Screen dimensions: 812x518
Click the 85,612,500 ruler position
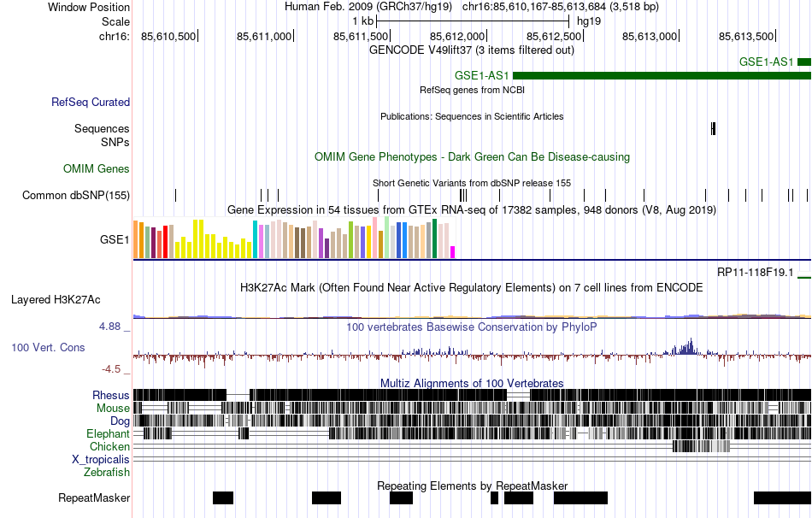[x=554, y=36]
